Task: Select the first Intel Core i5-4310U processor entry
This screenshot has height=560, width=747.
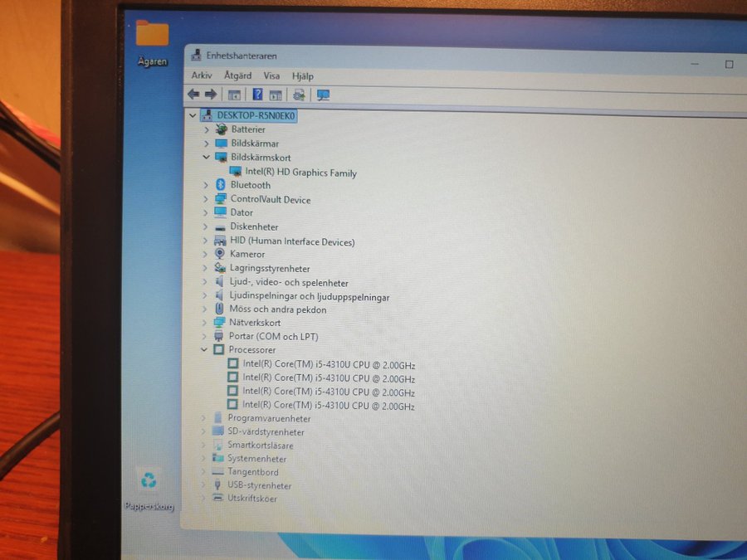Action: pos(329,365)
